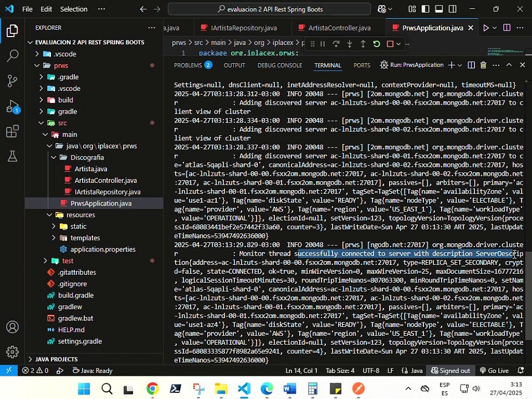Maximize the panel size chevron
532x399 pixels.
click(509, 65)
